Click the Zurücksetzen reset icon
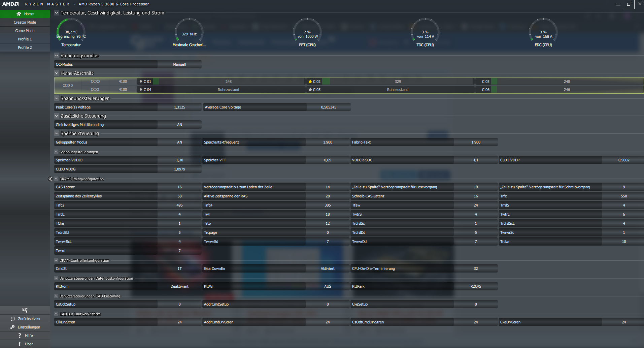 [x=13, y=319]
